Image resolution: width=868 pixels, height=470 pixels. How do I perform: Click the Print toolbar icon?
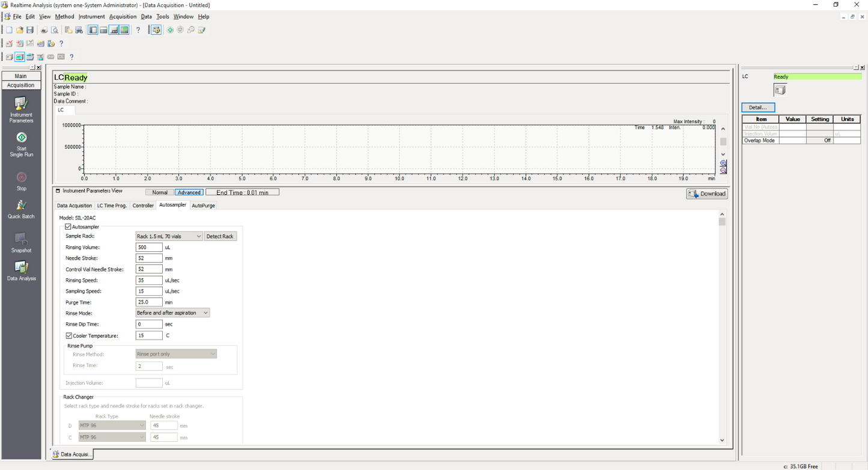pos(44,30)
